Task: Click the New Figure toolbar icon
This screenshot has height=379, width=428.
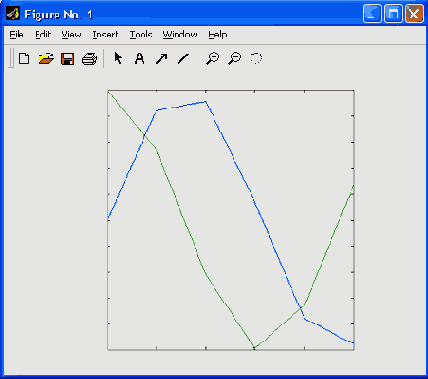Action: 24,59
